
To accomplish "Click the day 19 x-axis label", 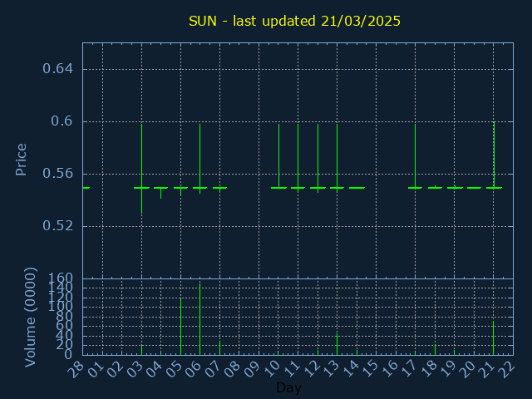I will 448,369.
